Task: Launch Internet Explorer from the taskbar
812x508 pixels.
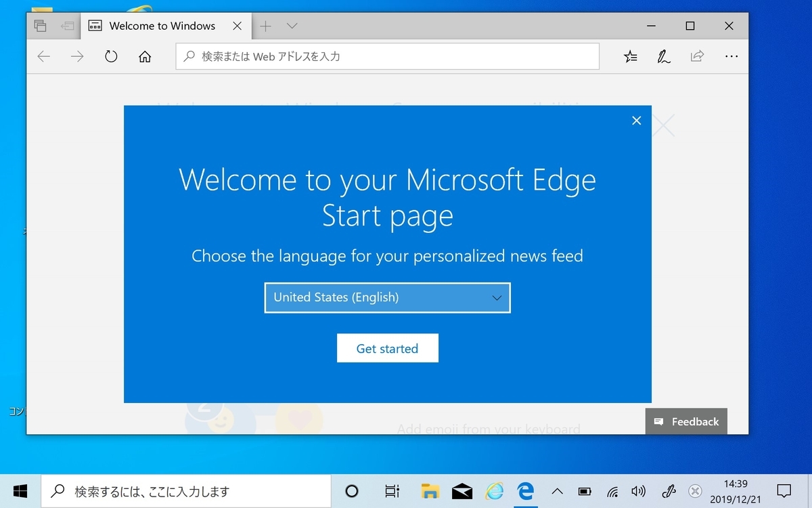Action: pyautogui.click(x=494, y=491)
